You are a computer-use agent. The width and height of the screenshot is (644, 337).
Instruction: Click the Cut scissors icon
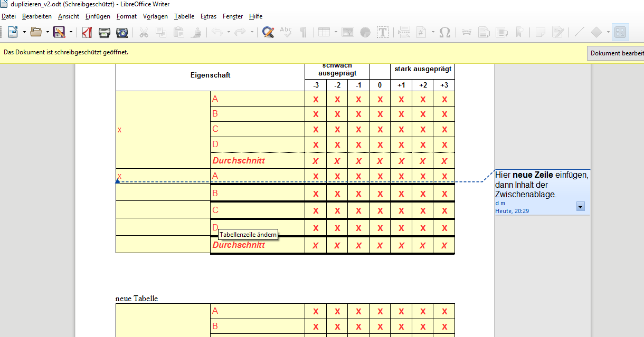click(144, 32)
